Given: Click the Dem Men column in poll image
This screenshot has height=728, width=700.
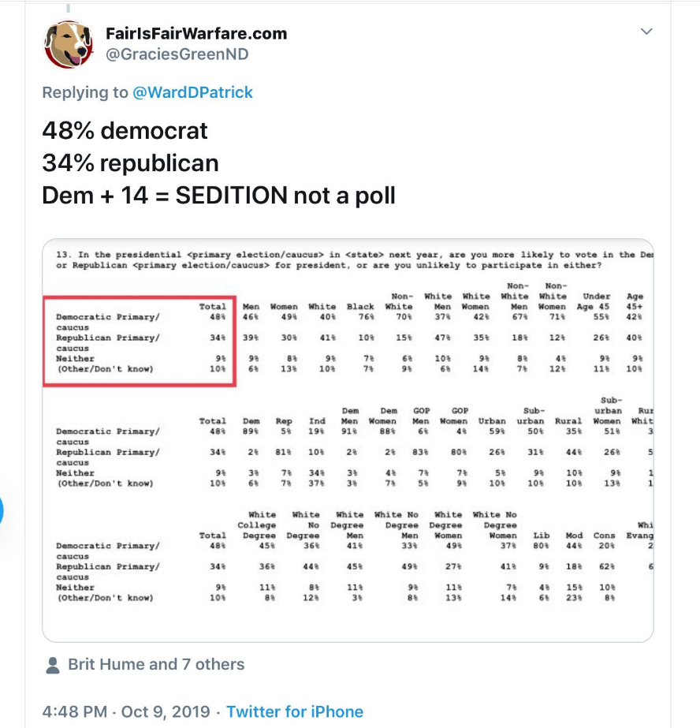Looking at the screenshot, I should click(350, 416).
